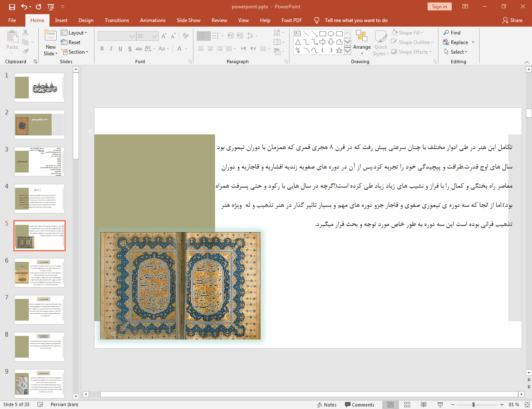This screenshot has height=409, width=532.
Task: Switch to the Slide Show tab
Action: pos(188,20)
